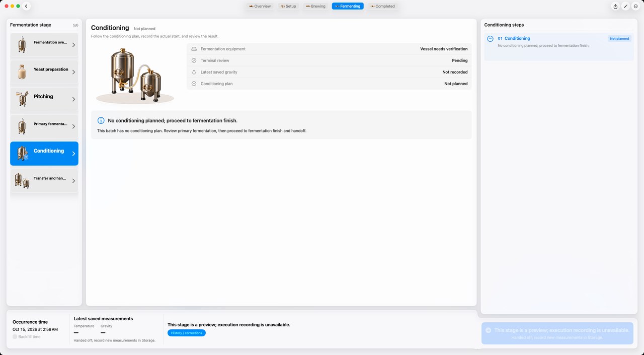Open Transfer and handoff chevron
The image size is (644, 355).
point(73,181)
